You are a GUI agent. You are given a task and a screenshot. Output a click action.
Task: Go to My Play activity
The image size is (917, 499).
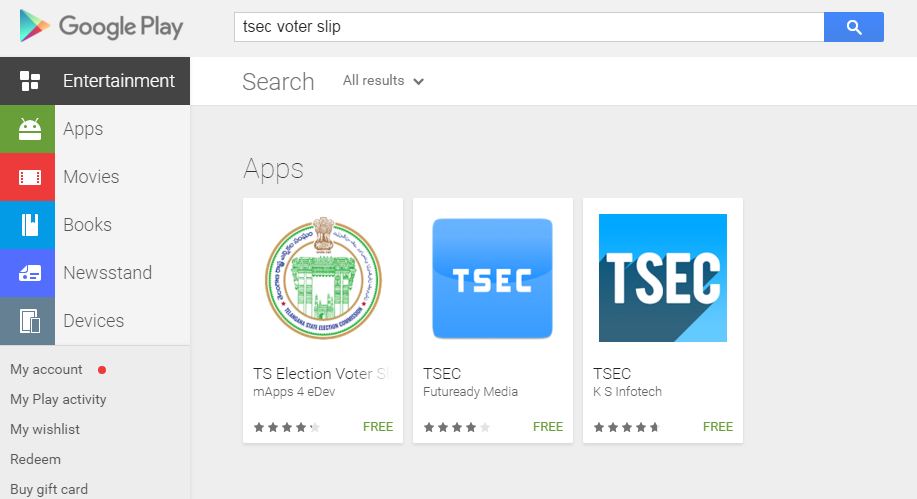(x=58, y=400)
